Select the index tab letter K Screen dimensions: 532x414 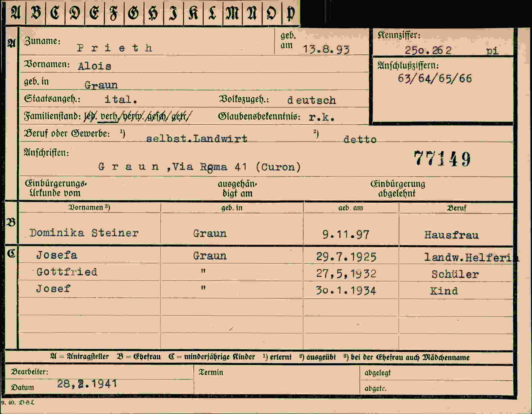(193, 13)
